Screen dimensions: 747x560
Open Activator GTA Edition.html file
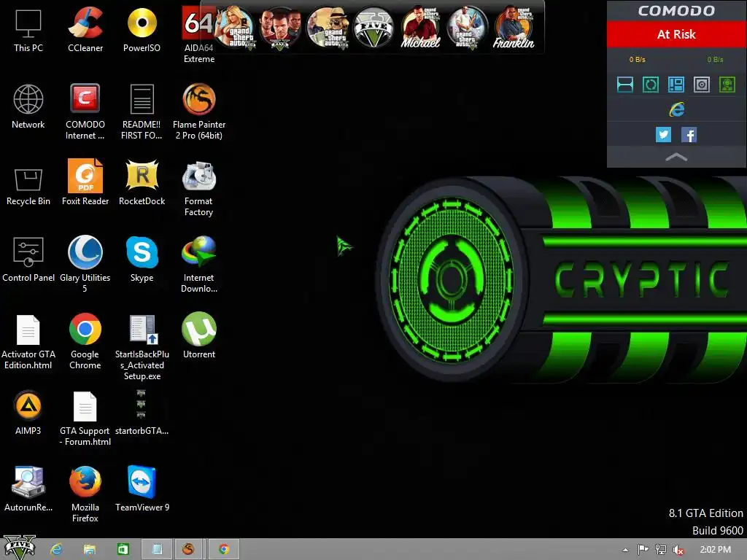pos(28,343)
